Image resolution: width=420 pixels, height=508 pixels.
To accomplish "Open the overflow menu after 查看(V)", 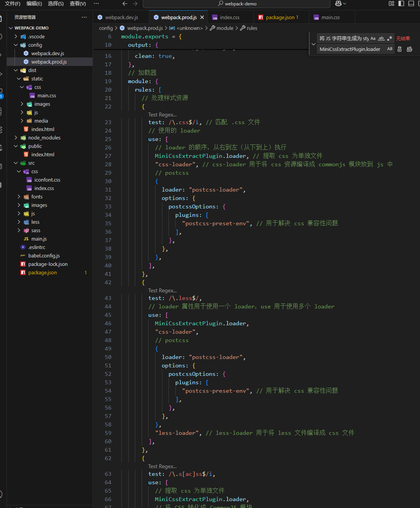I will click(96, 3).
